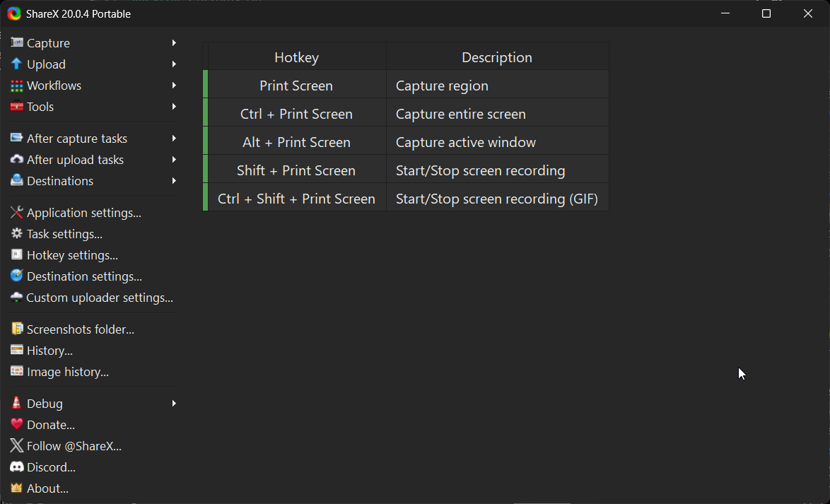Select the Capture entire screen description

(x=497, y=114)
